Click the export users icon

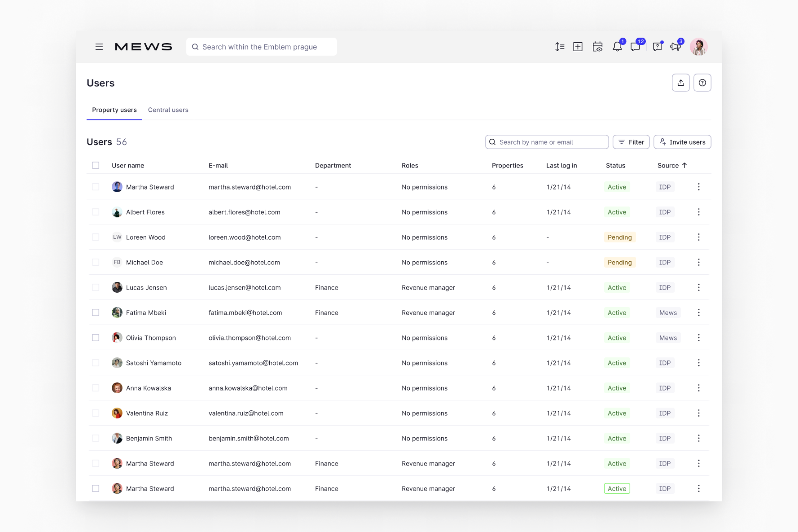click(x=681, y=82)
